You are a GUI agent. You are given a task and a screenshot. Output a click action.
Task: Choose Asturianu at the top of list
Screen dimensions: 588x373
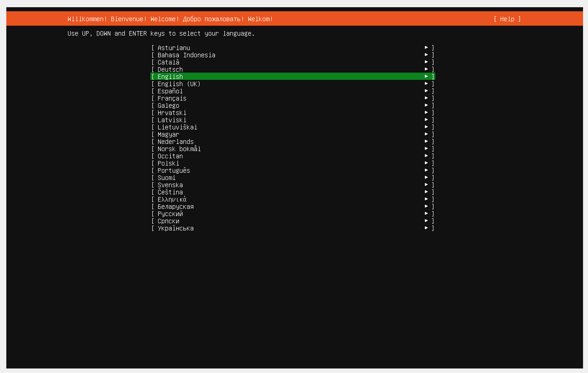293,48
